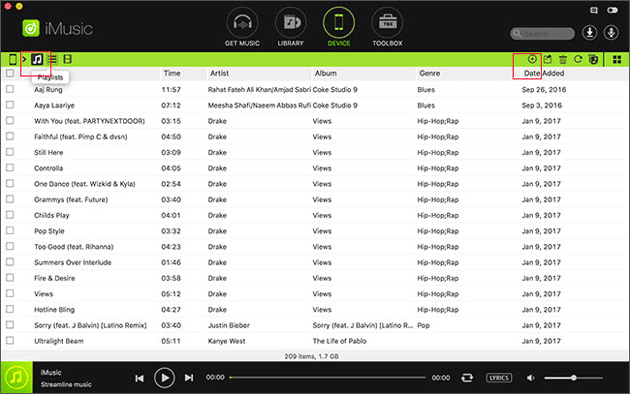Click the Search input field
Screen dimensions: 630x394
tap(543, 34)
